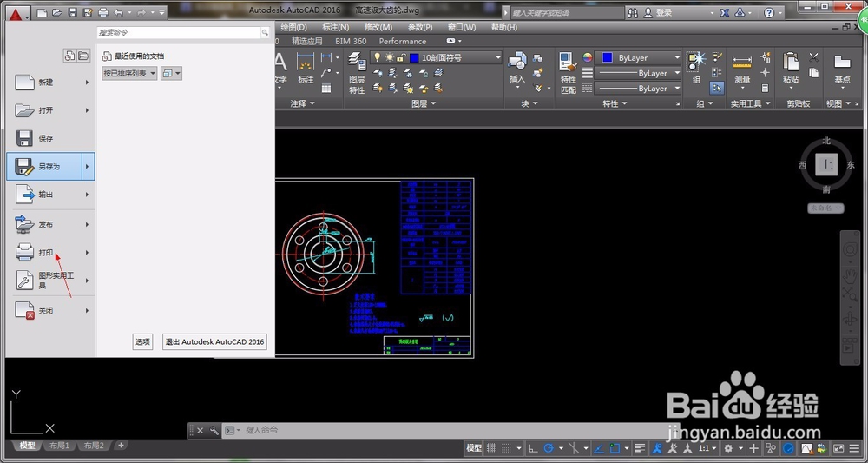This screenshot has height=463, width=868.
Task: Toggle snap mode dotted grid in status bar
Action: coord(507,448)
